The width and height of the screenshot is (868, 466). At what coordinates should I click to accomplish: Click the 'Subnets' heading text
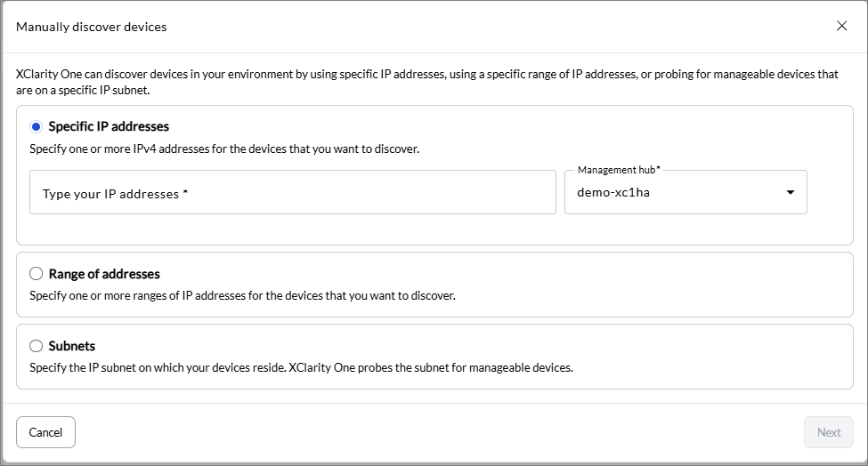coord(71,346)
